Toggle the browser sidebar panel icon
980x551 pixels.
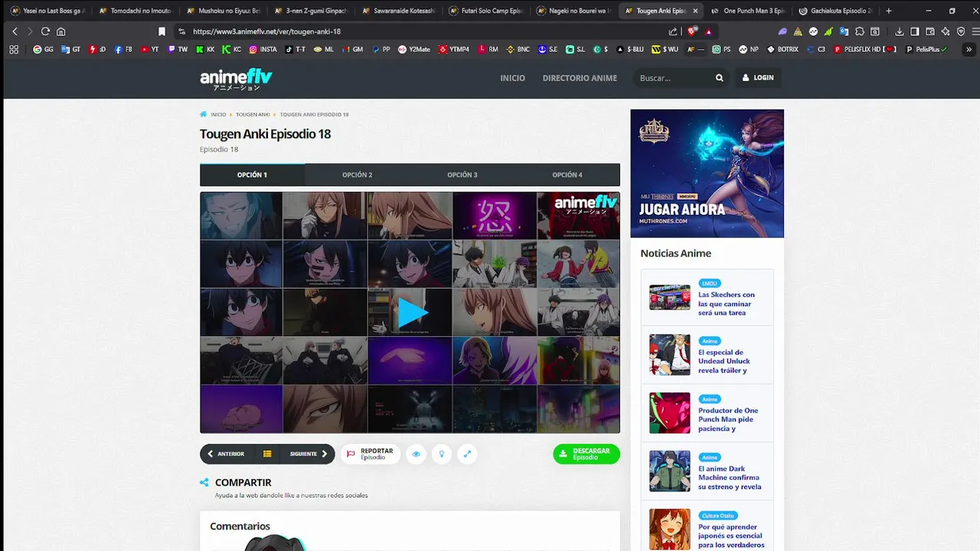[x=915, y=31]
